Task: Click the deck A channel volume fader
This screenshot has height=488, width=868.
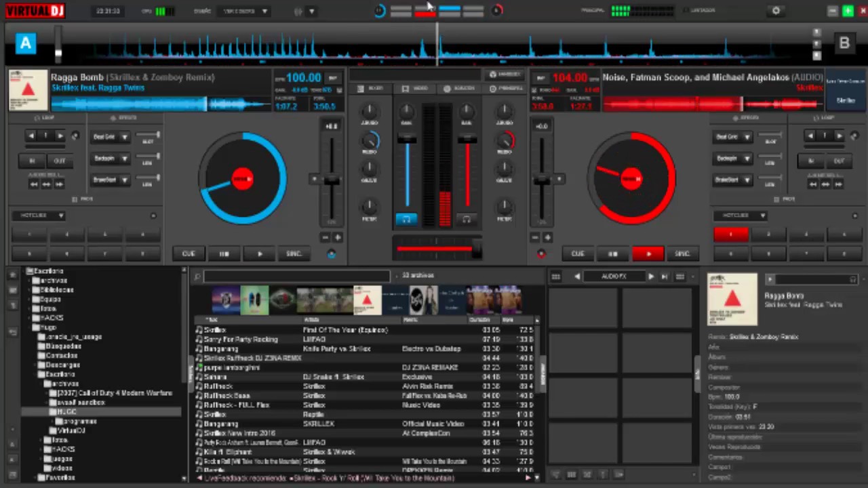Action: pyautogui.click(x=407, y=139)
